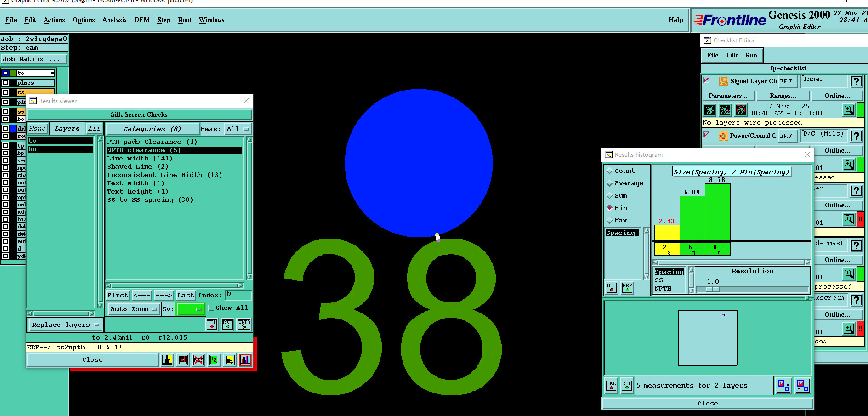The height and width of the screenshot is (416, 868).
Task: Click the red square icon beside Close in Results viewer
Action: pos(183,360)
